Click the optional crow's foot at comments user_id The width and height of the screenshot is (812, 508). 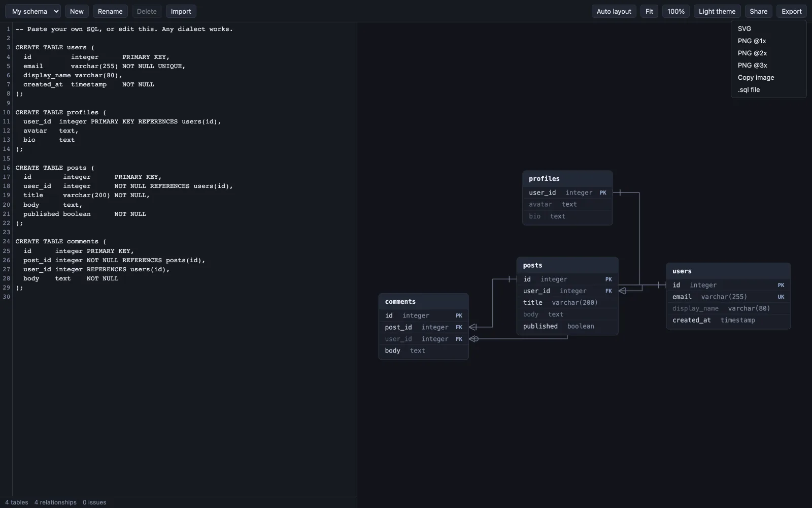(x=473, y=339)
